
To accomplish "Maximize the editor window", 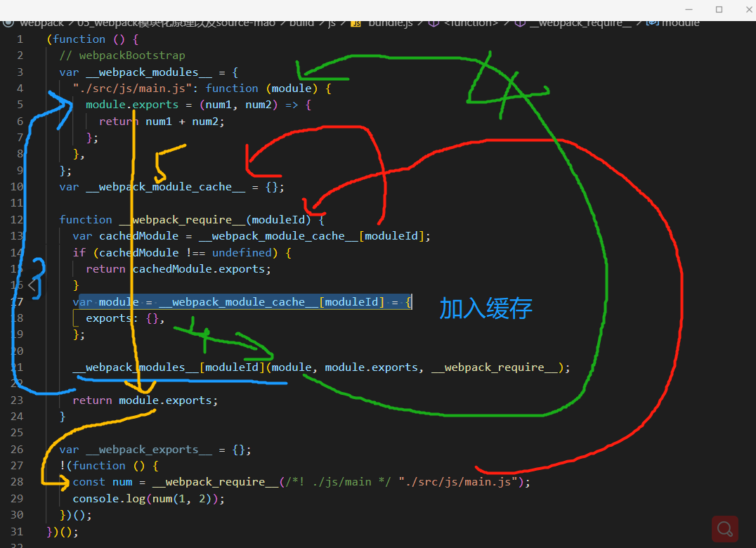I will pyautogui.click(x=719, y=9).
